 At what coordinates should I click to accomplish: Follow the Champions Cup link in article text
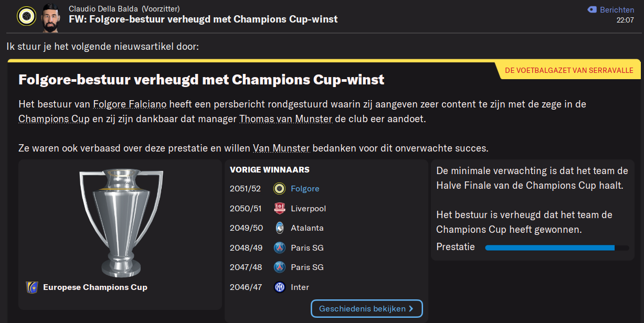click(54, 119)
